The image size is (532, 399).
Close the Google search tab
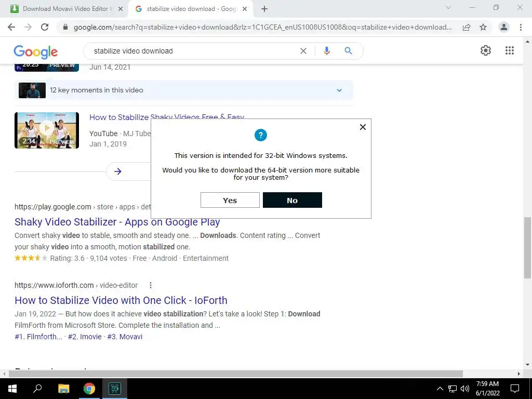pos(245,9)
